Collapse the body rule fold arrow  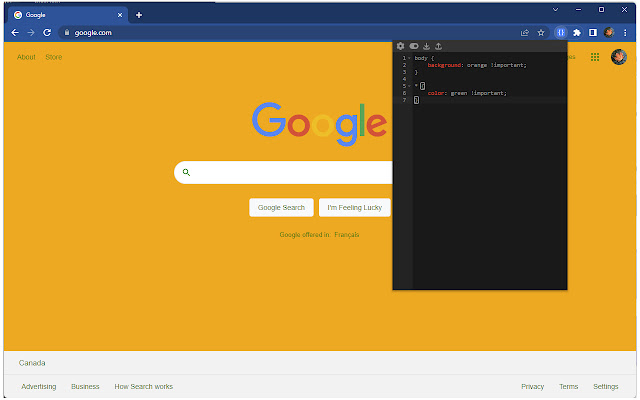tap(409, 58)
